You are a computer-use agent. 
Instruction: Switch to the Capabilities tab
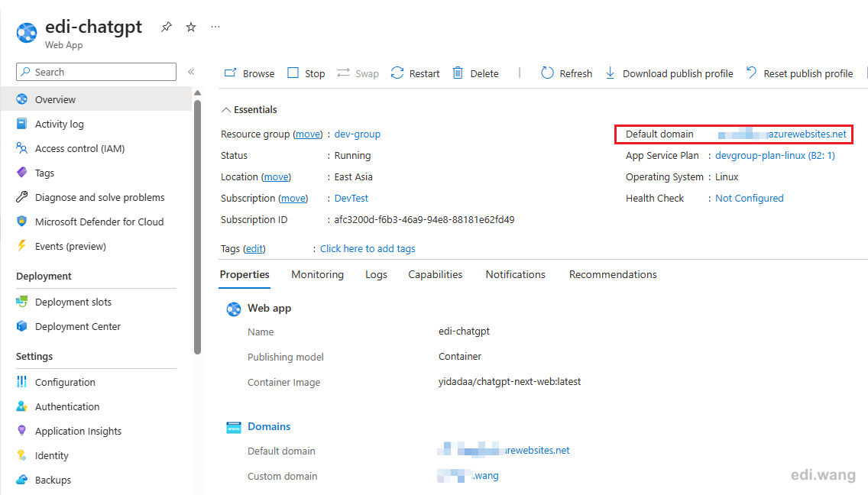(x=435, y=275)
